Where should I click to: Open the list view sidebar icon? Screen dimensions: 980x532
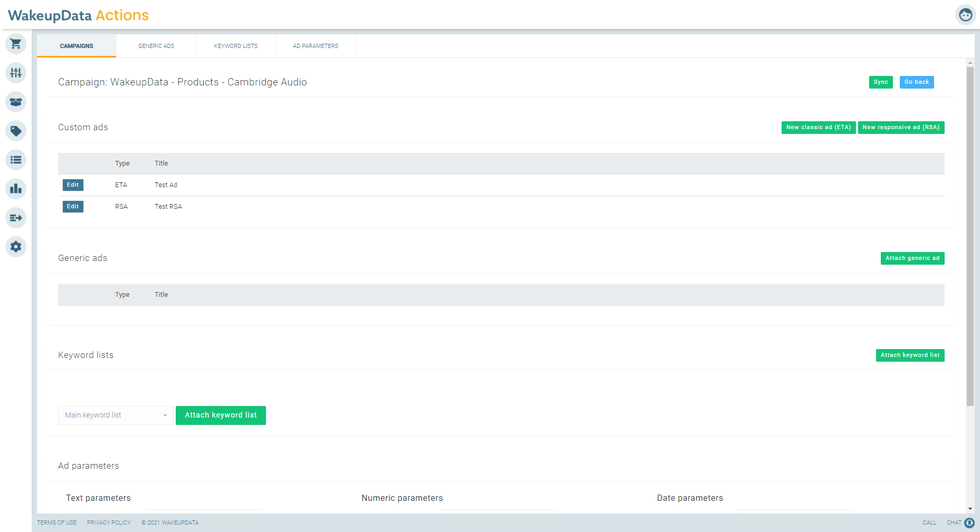pyautogui.click(x=16, y=160)
